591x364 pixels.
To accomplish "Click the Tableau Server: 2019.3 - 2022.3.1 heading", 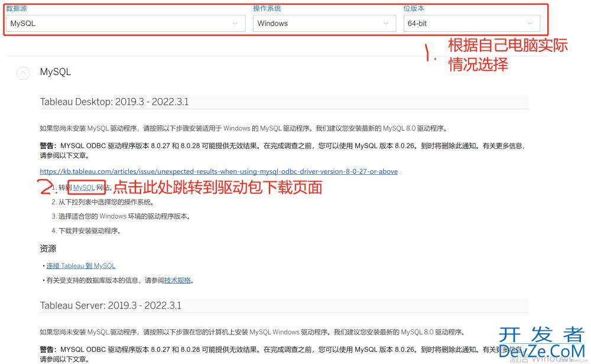I will pos(111,305).
